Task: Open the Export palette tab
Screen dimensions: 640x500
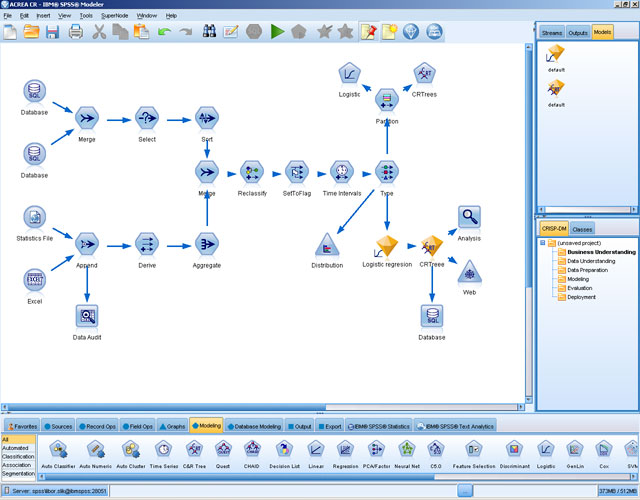Action: tap(330, 426)
